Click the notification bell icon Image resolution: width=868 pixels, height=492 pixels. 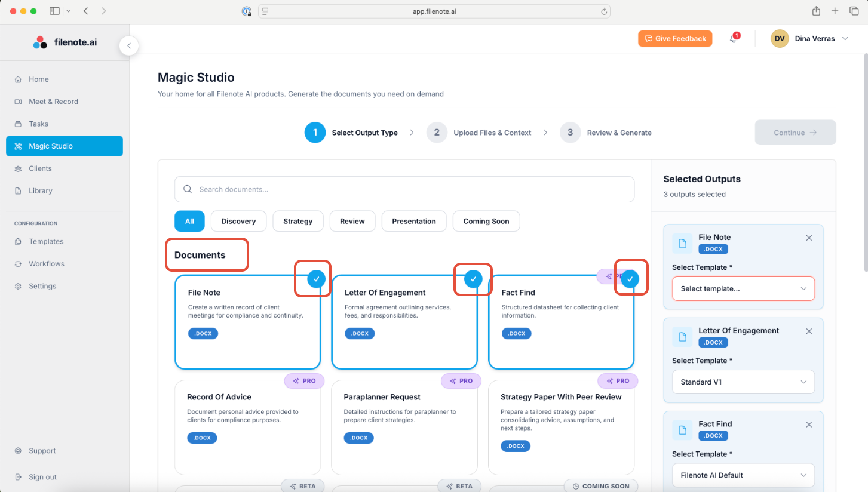point(734,39)
